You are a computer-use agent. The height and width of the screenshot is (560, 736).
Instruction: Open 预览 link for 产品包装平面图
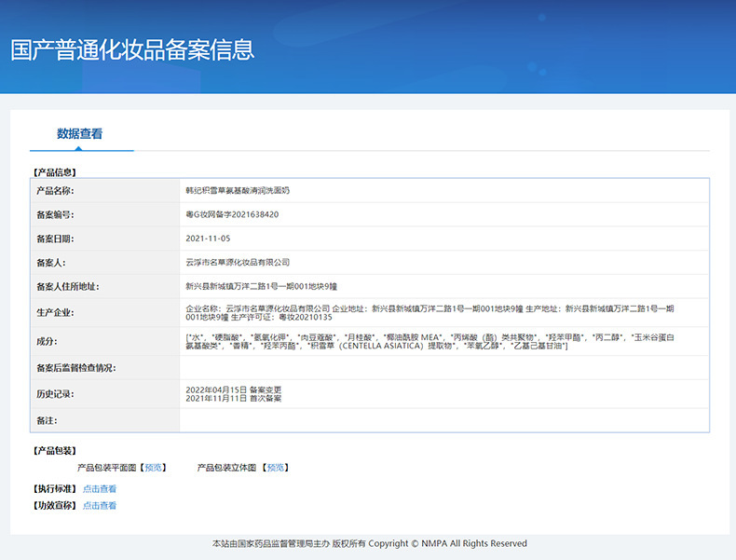point(154,468)
